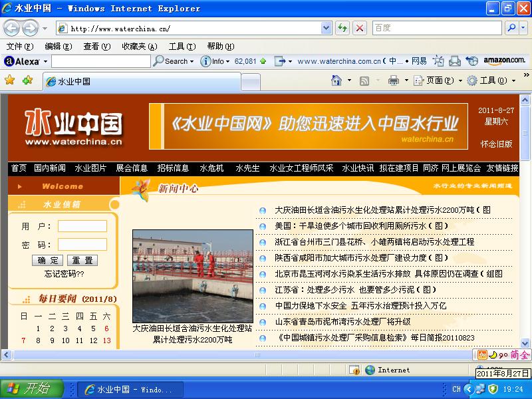Click Add to Favorites icon
532x399 pixels.
coord(27,80)
